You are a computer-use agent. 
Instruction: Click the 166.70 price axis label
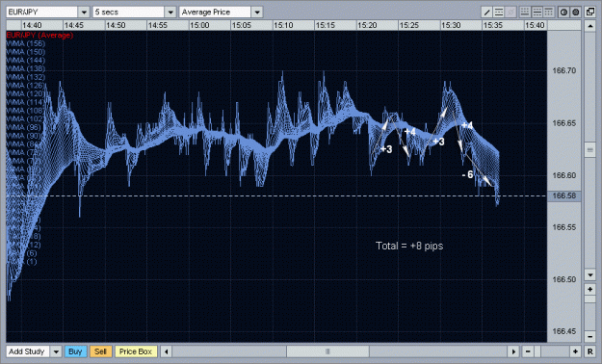(564, 70)
